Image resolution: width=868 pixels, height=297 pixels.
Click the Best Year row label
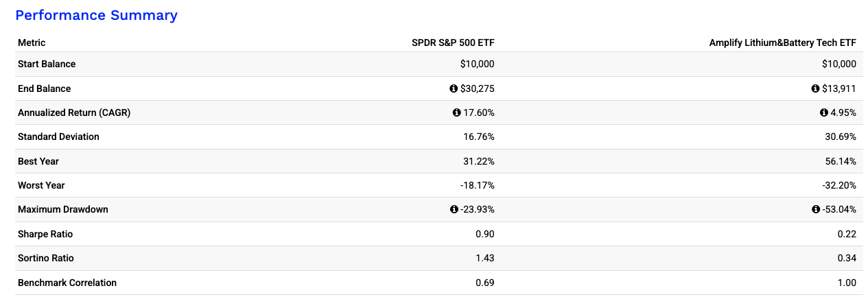click(38, 161)
